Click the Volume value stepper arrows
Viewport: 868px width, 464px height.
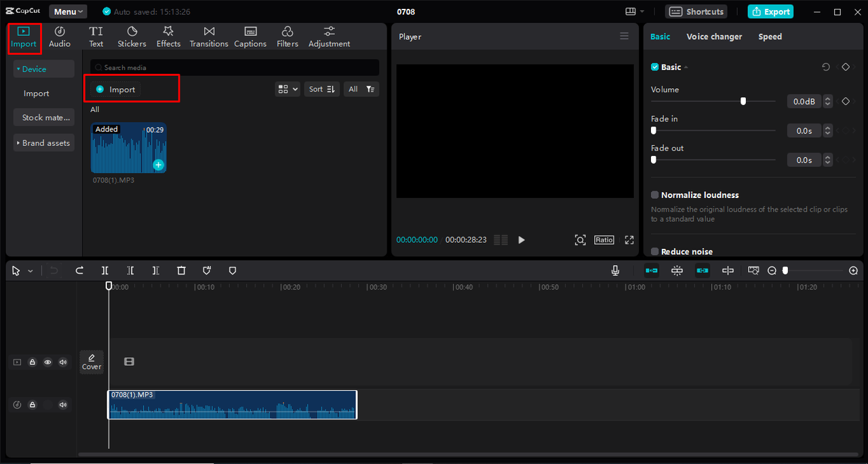827,102
